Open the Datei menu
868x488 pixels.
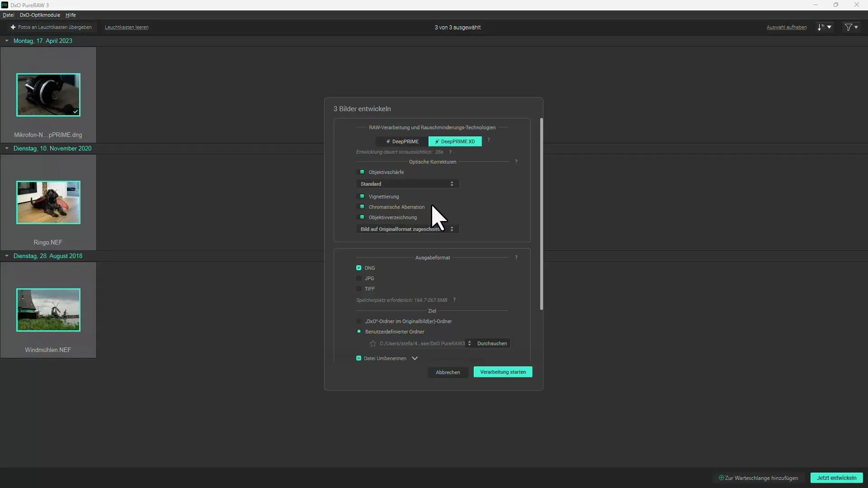[x=8, y=15]
